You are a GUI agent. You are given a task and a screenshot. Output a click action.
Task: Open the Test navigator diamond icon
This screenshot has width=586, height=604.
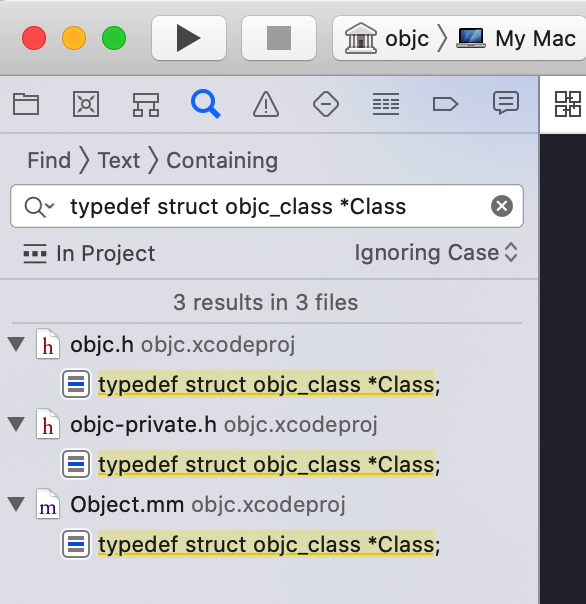[x=326, y=104]
